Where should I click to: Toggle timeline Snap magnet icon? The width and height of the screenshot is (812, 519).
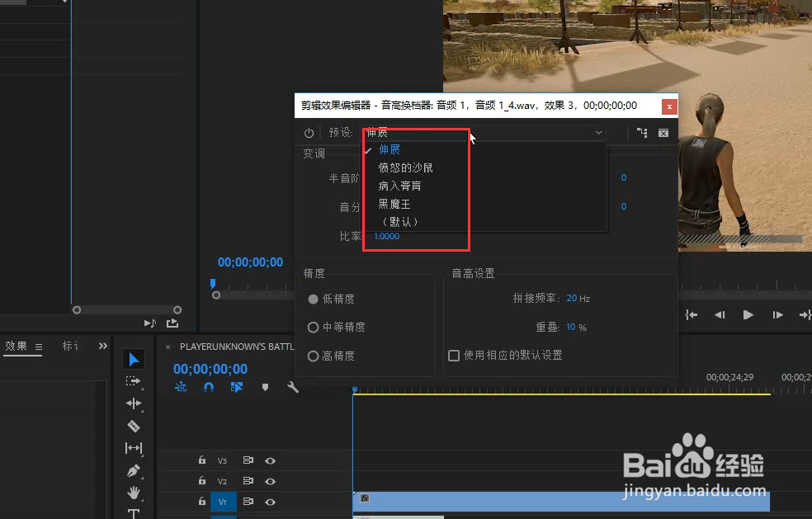pyautogui.click(x=209, y=387)
